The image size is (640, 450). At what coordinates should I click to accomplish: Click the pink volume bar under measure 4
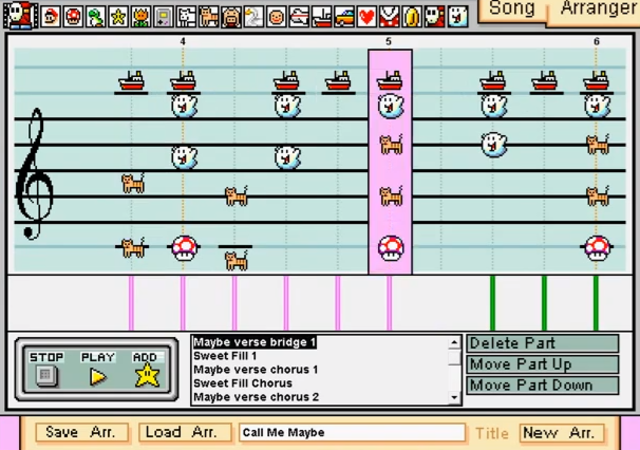pyautogui.click(x=183, y=303)
